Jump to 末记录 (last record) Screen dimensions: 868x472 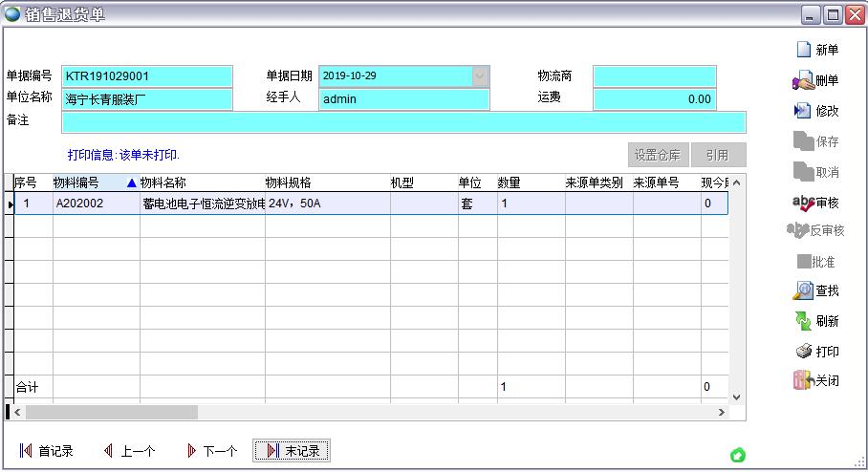(x=292, y=451)
